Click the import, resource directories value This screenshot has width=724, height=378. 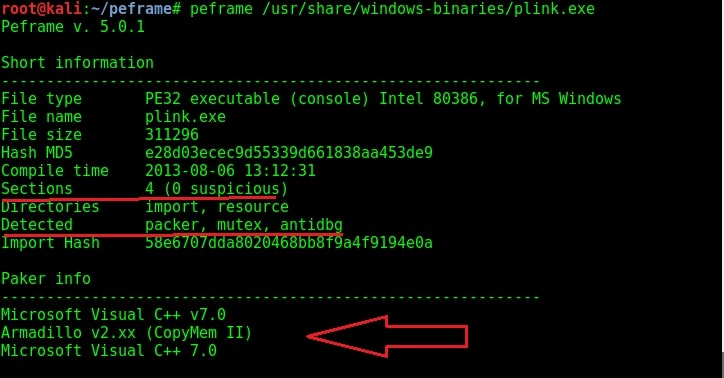click(217, 207)
